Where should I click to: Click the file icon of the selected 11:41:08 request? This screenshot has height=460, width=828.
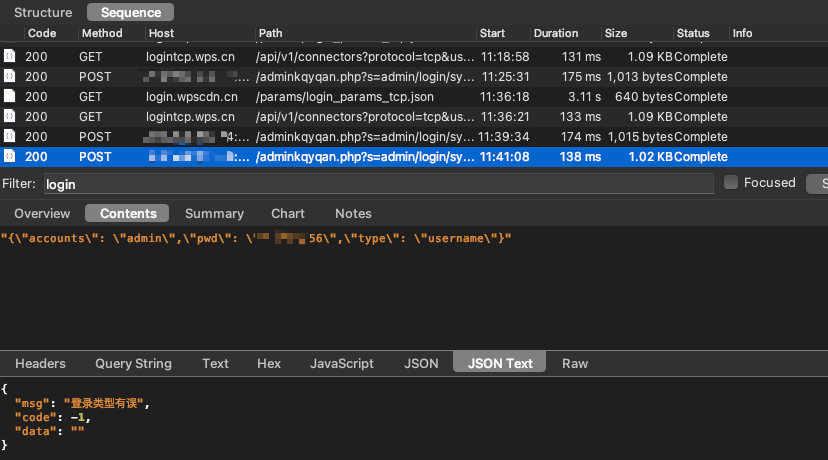(10, 156)
